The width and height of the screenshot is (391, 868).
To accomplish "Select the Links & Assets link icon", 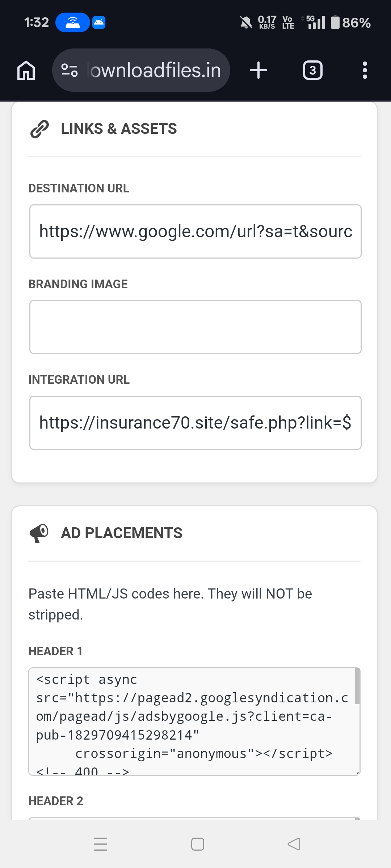I will click(x=39, y=129).
